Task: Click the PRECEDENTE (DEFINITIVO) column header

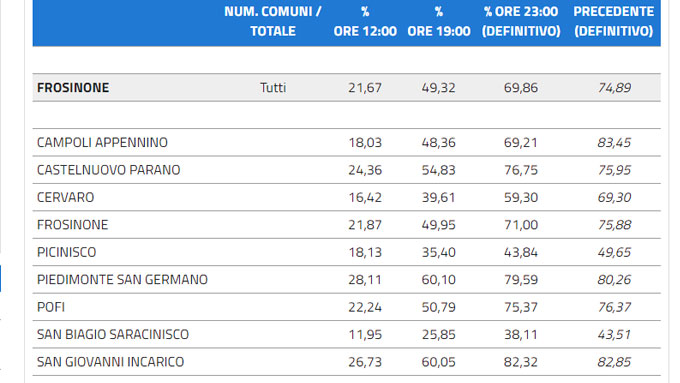Action: point(614,21)
